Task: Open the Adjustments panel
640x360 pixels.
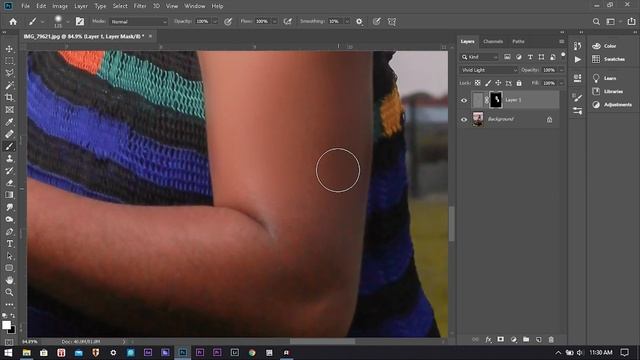Action: click(612, 104)
